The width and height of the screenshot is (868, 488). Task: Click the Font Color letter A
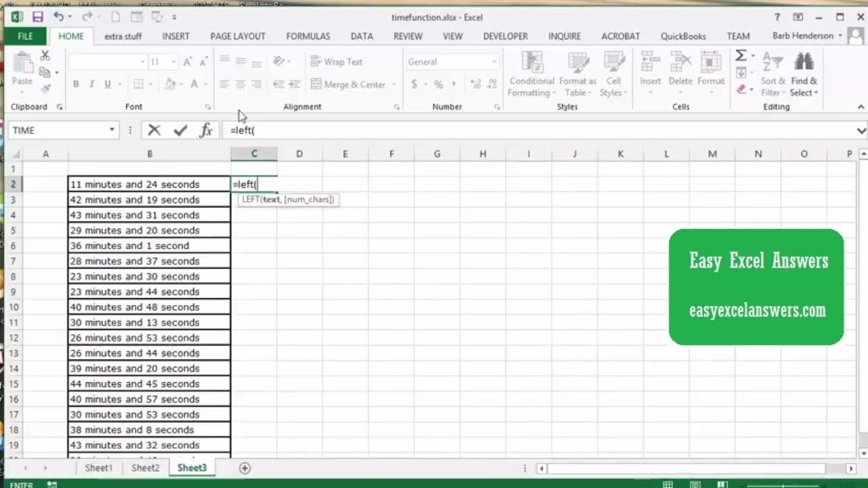pos(195,84)
